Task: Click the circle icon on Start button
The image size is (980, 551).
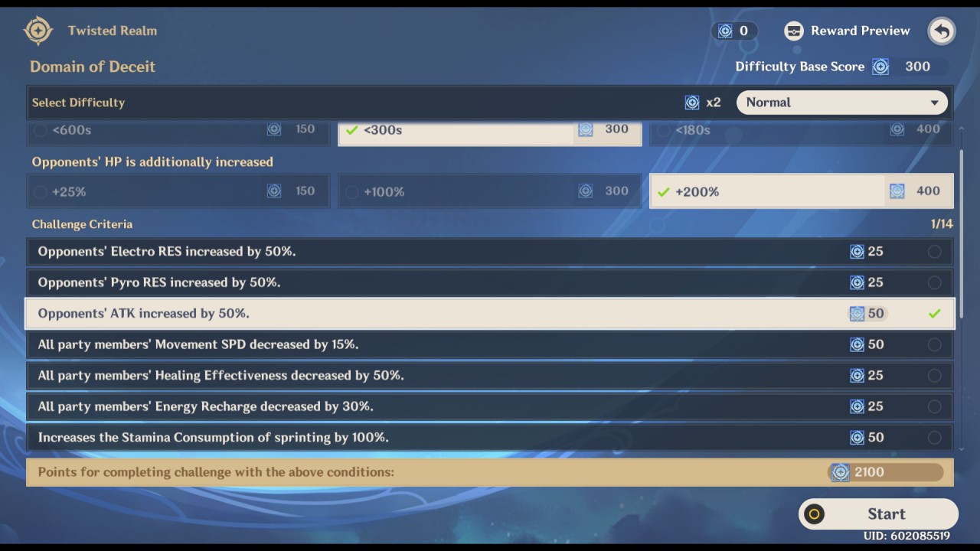Action: point(815,514)
